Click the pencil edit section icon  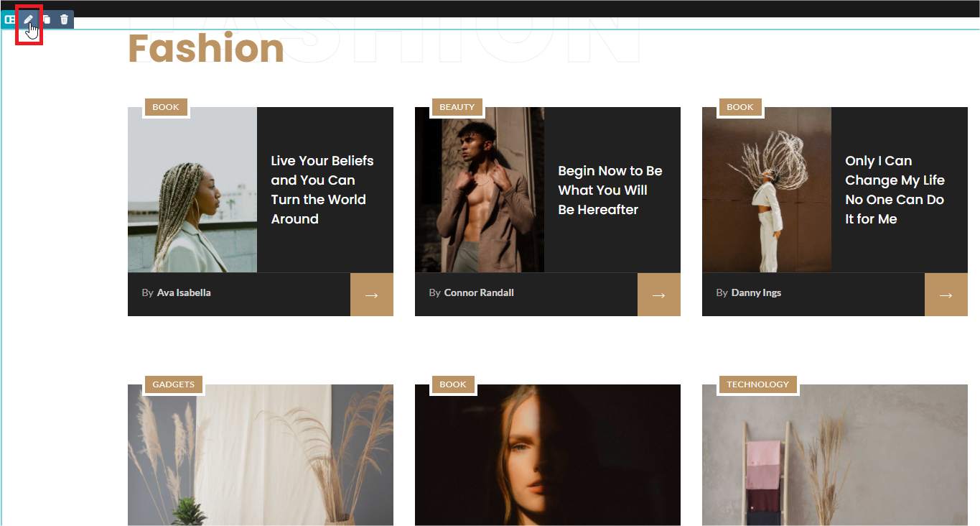(x=29, y=19)
